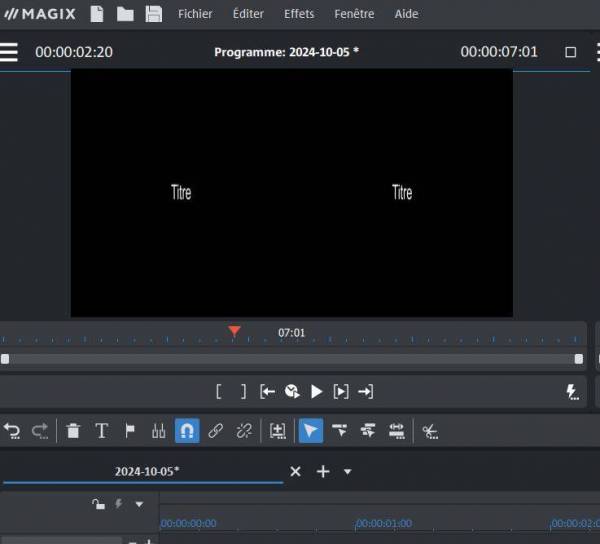Image resolution: width=600 pixels, height=544 pixels.
Task: Click the MAGIX logo
Action: point(40,14)
